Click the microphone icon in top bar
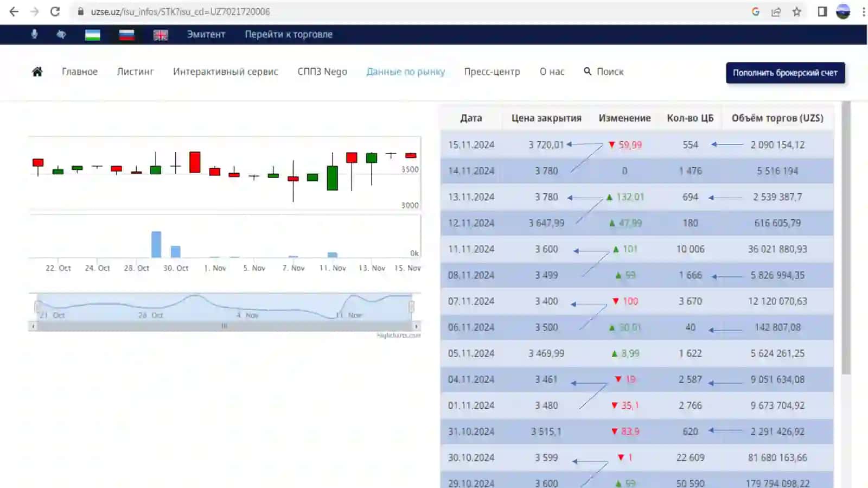This screenshot has width=868, height=488. tap(34, 34)
